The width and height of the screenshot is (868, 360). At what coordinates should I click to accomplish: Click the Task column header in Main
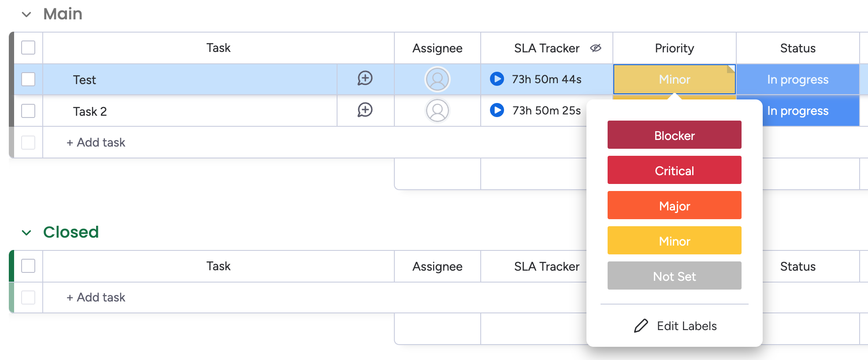(218, 48)
